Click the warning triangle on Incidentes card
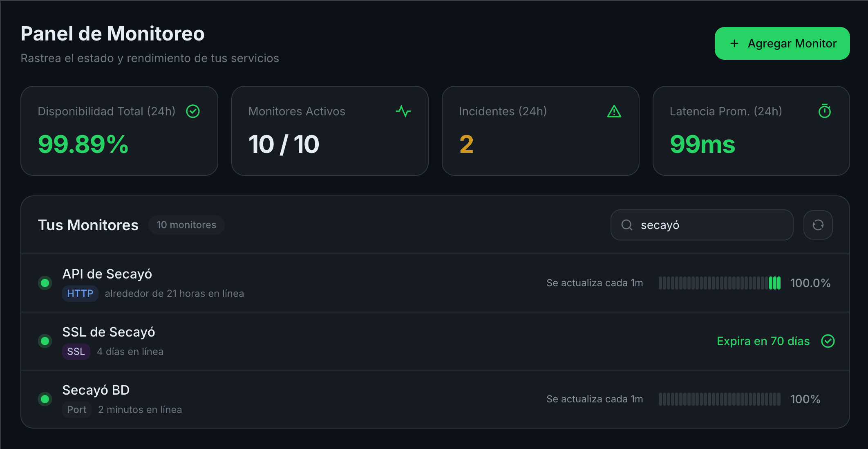The height and width of the screenshot is (449, 868). click(x=615, y=111)
